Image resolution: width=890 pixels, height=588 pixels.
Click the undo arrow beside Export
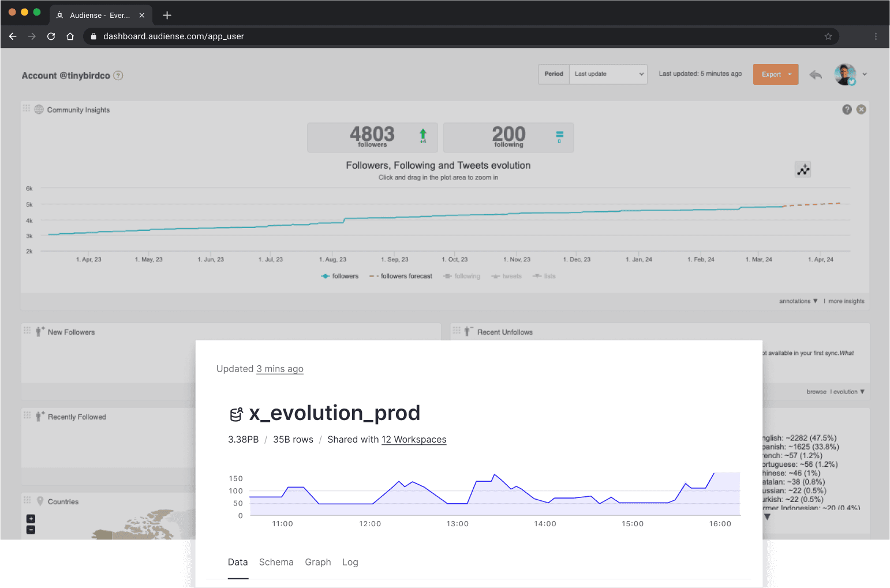click(816, 74)
